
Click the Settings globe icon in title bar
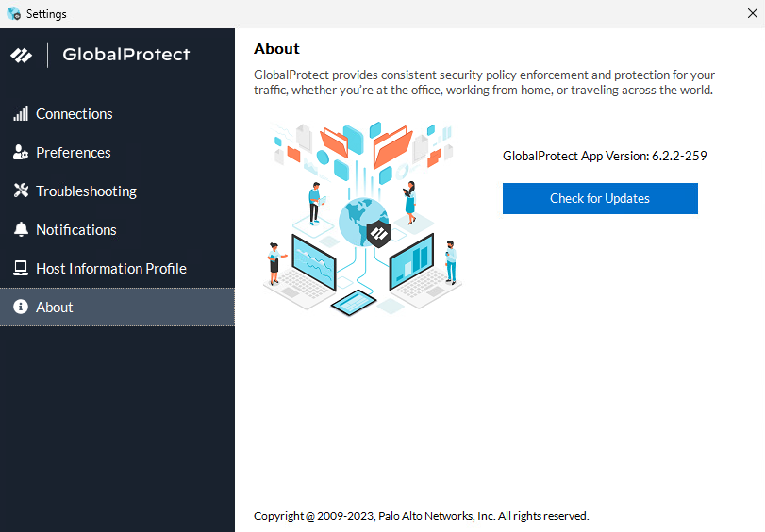click(x=13, y=14)
